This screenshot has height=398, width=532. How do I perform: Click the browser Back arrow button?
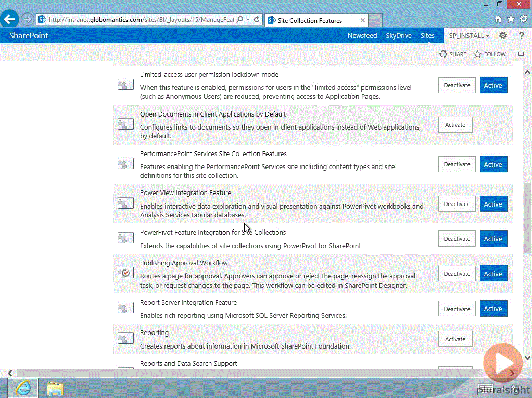click(x=10, y=19)
